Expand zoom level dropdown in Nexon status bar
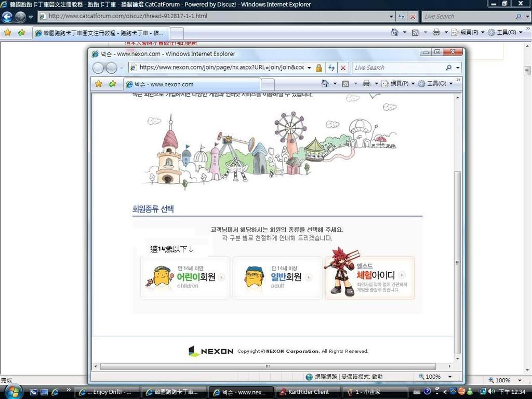Viewport: 532px width, 399px height. [x=450, y=377]
